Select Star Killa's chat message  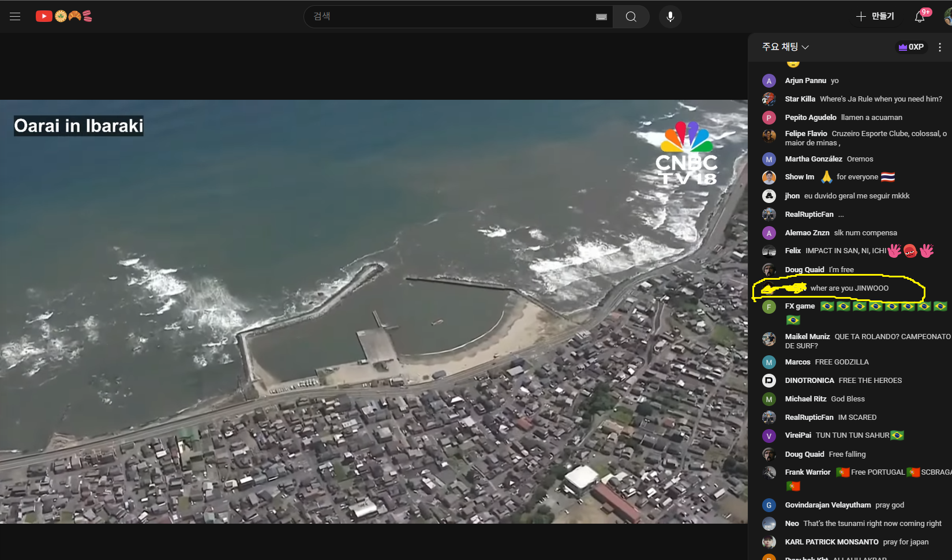pyautogui.click(x=881, y=99)
